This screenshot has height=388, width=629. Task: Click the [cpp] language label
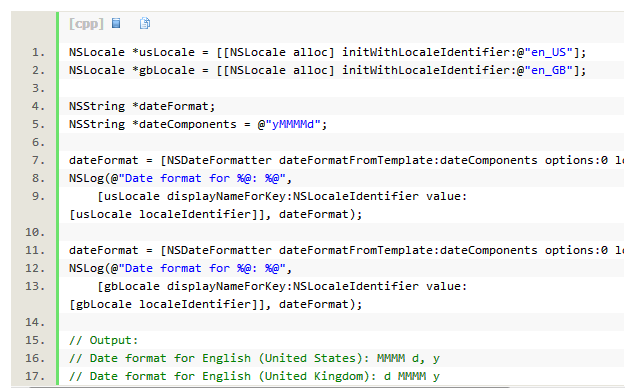(86, 24)
